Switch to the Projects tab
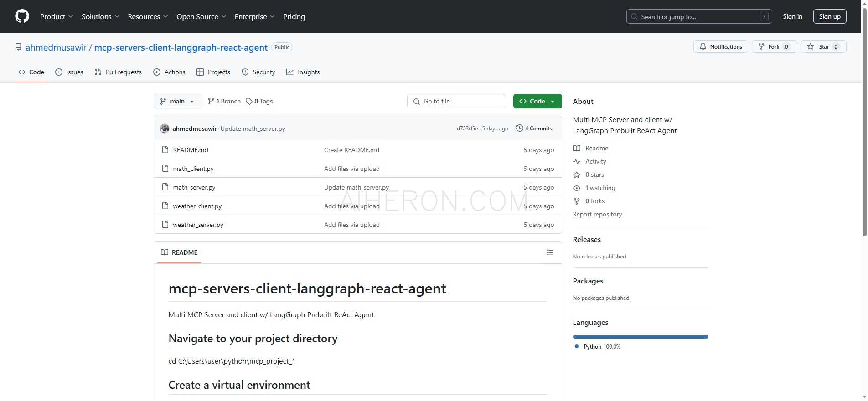Image resolution: width=868 pixels, height=401 pixels. [213, 72]
